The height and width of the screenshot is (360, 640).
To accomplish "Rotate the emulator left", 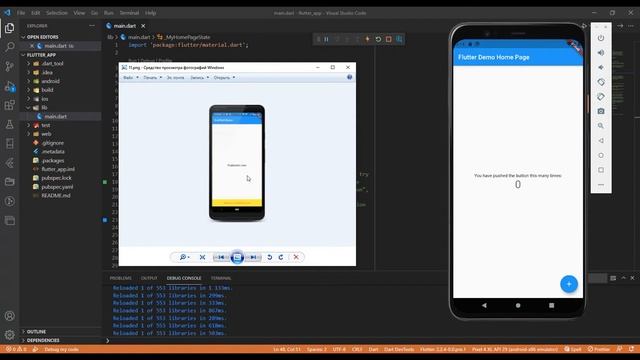I will point(601,82).
